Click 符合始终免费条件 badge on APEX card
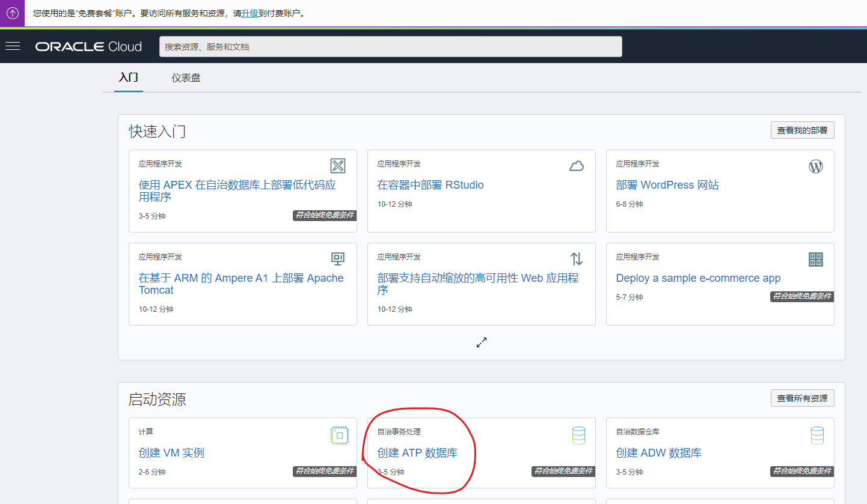 coord(325,215)
